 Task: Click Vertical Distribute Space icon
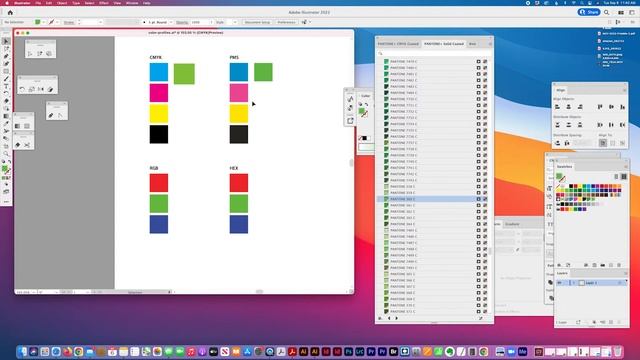557,143
